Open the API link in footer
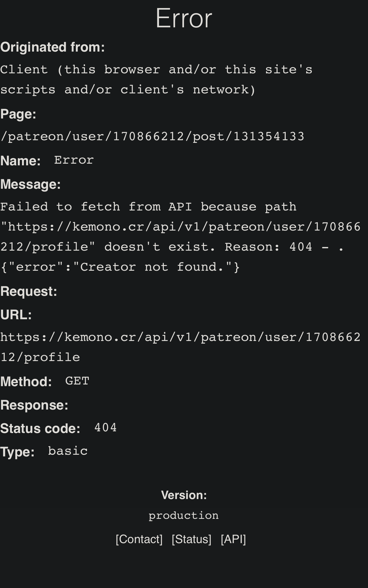368x588 pixels. tap(233, 539)
